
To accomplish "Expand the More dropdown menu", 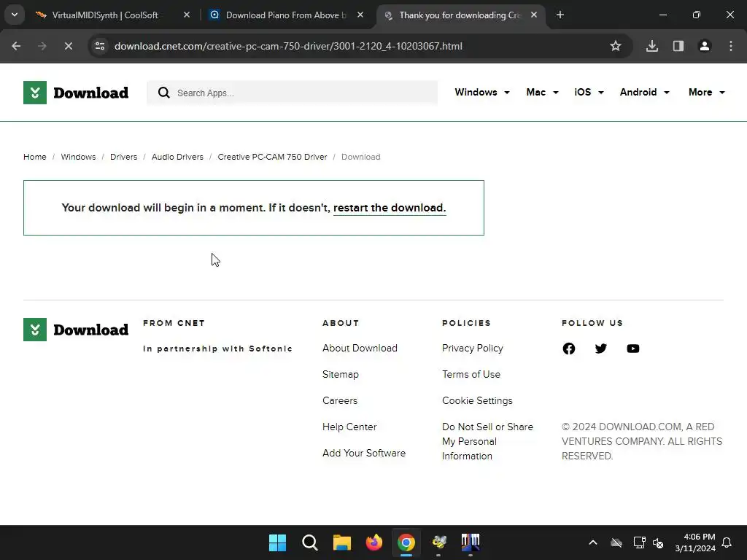I will pos(706,93).
